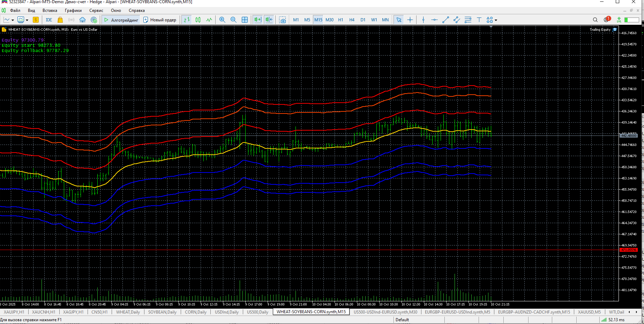Switch to the SOYBEAN,Daily chart tab
The width and height of the screenshot is (644, 324).
(162, 312)
